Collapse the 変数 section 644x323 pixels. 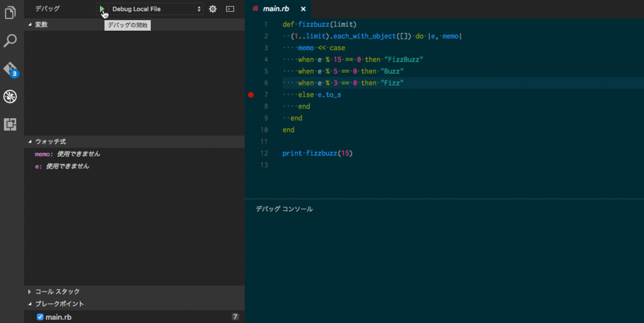click(135, 25)
